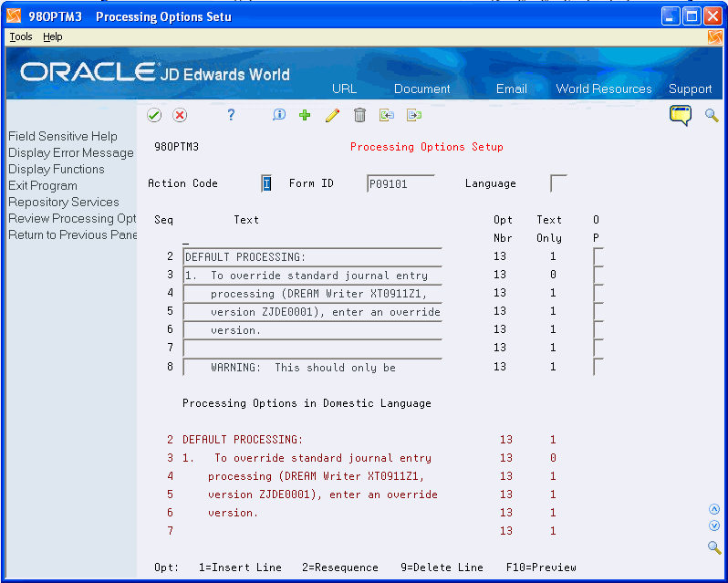Select Field Sensitive Help

click(x=63, y=137)
